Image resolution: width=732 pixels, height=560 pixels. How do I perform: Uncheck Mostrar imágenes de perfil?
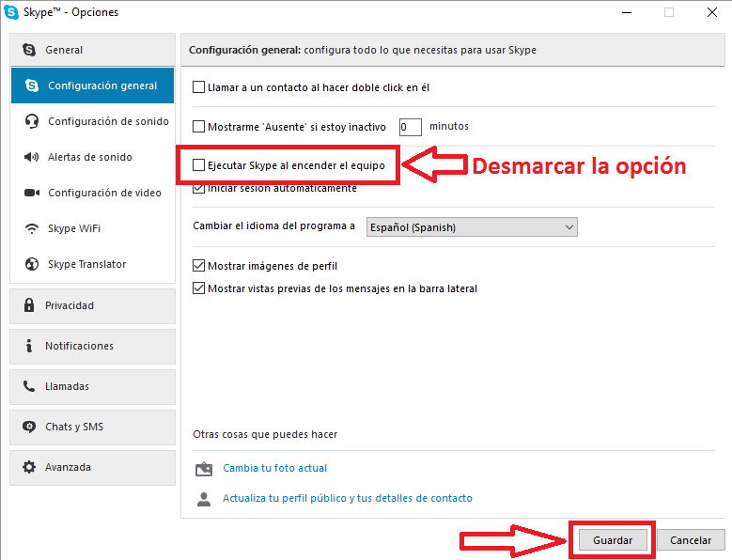click(x=199, y=266)
